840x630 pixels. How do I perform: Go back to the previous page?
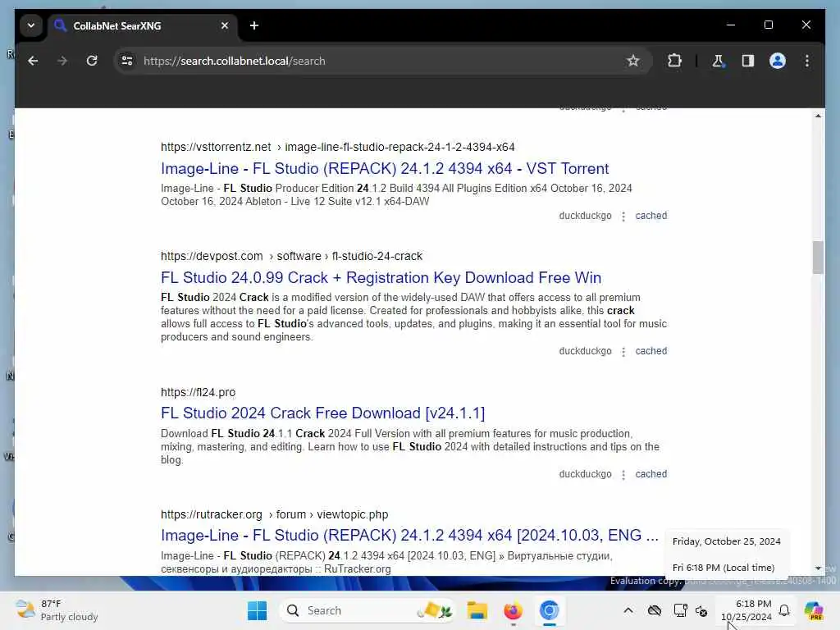33,61
